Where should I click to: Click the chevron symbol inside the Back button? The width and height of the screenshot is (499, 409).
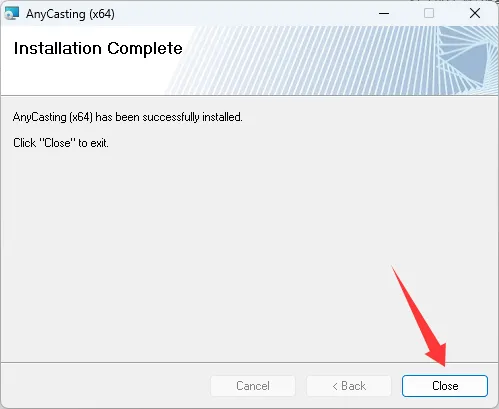[x=335, y=386]
